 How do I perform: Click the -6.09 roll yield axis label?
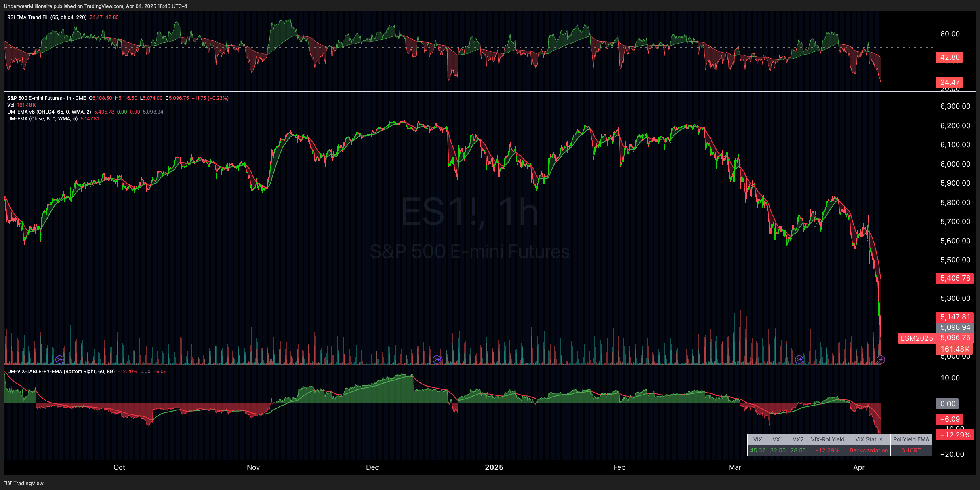[950, 419]
